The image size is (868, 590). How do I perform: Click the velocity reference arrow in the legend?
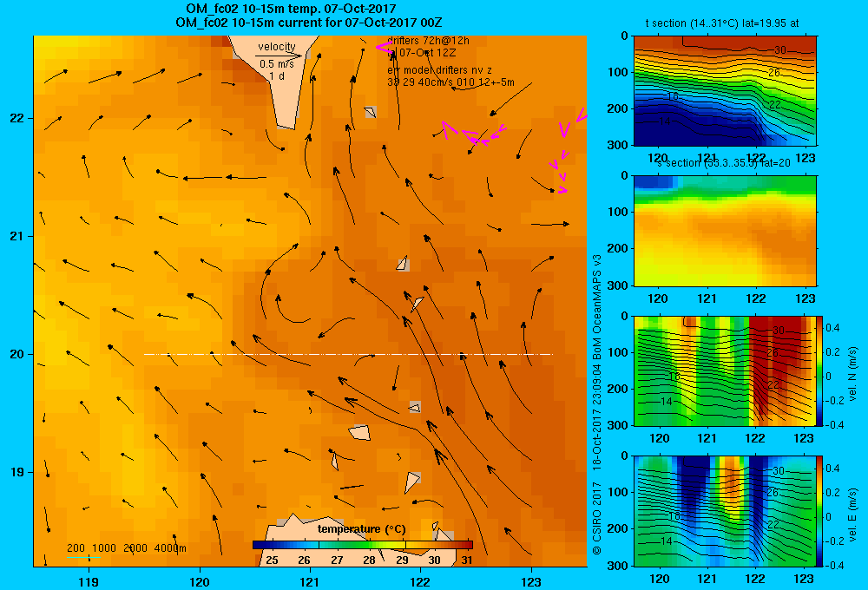(279, 56)
